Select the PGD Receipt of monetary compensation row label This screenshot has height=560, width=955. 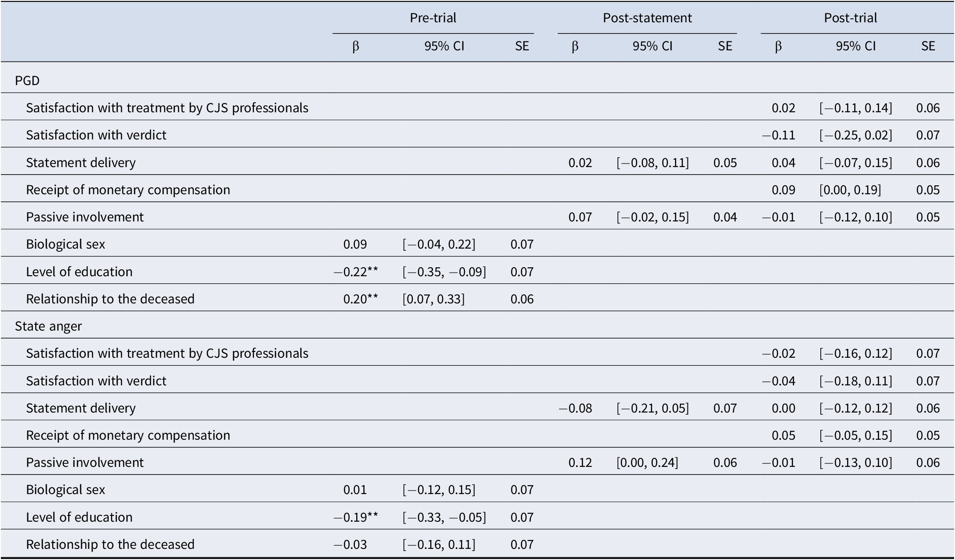pyautogui.click(x=128, y=190)
